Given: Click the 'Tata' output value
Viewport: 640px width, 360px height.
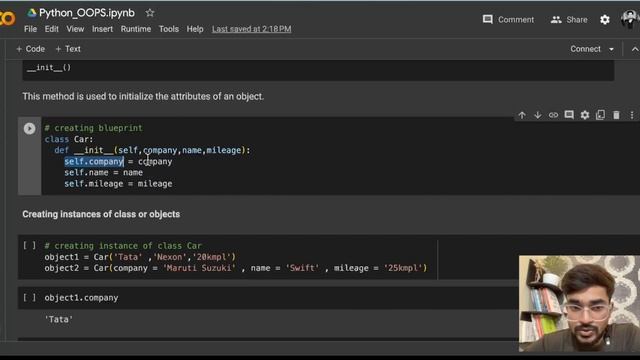Looking at the screenshot, I should click(59, 320).
